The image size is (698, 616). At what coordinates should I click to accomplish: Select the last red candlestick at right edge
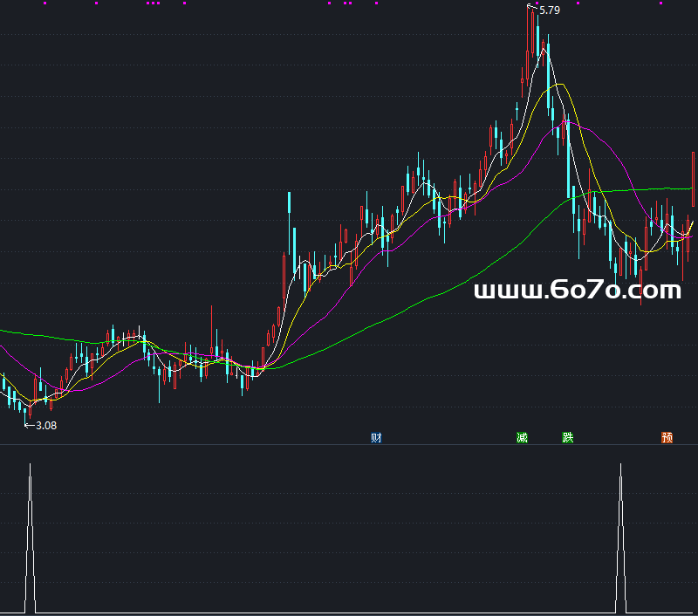(x=693, y=180)
